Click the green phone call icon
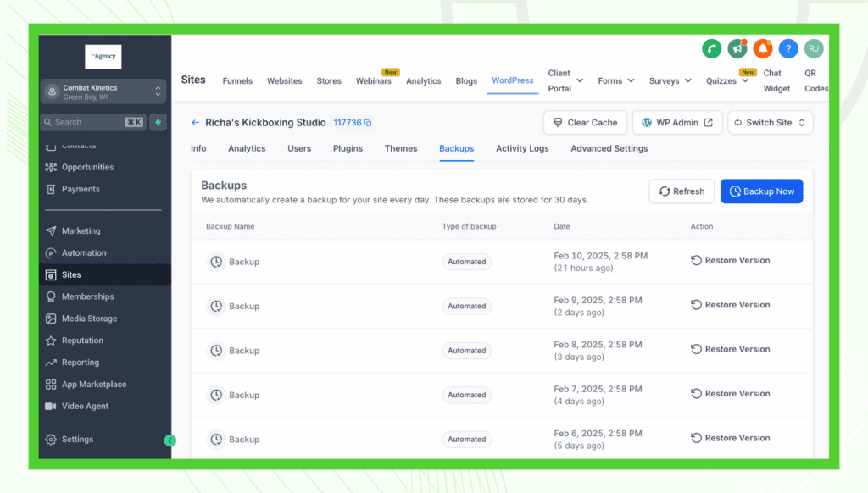This screenshot has height=493, width=868. pos(711,49)
